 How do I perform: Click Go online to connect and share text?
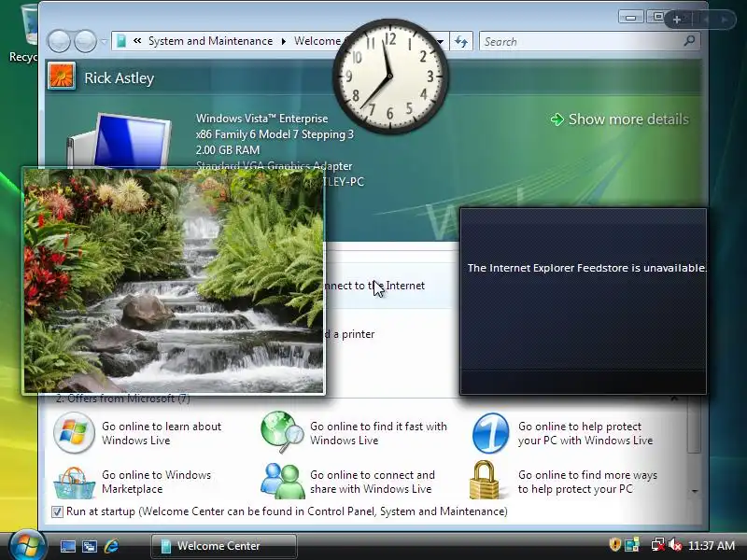click(372, 482)
